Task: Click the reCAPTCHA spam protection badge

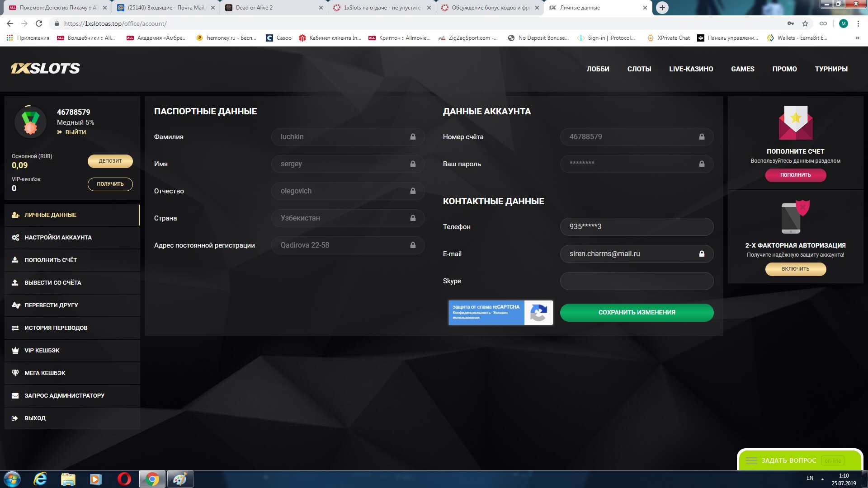Action: tap(500, 312)
